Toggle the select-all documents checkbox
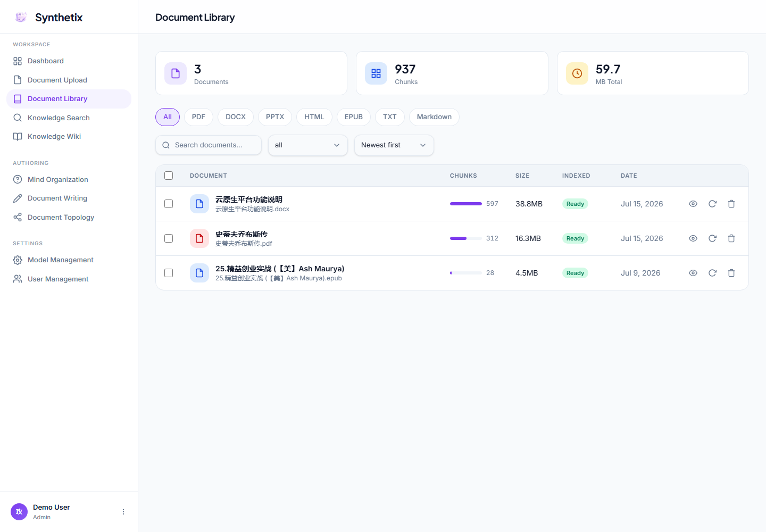Image resolution: width=766 pixels, height=532 pixels. click(x=169, y=176)
